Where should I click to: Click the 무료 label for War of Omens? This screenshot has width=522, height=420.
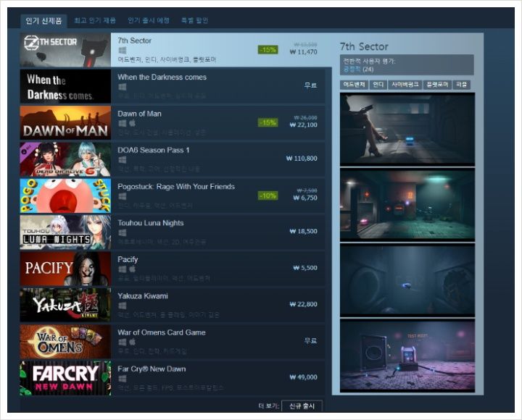(310, 341)
